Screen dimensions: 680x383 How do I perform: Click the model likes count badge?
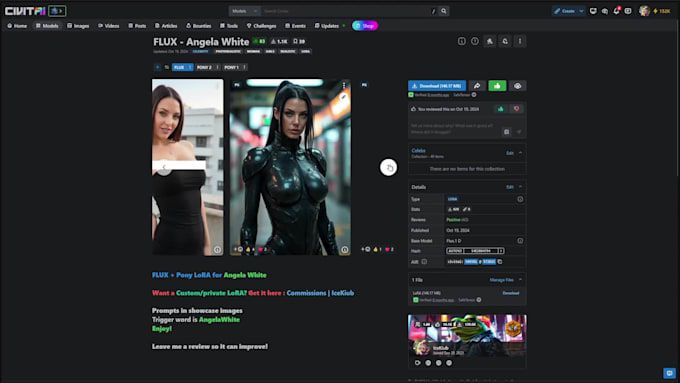[259, 42]
